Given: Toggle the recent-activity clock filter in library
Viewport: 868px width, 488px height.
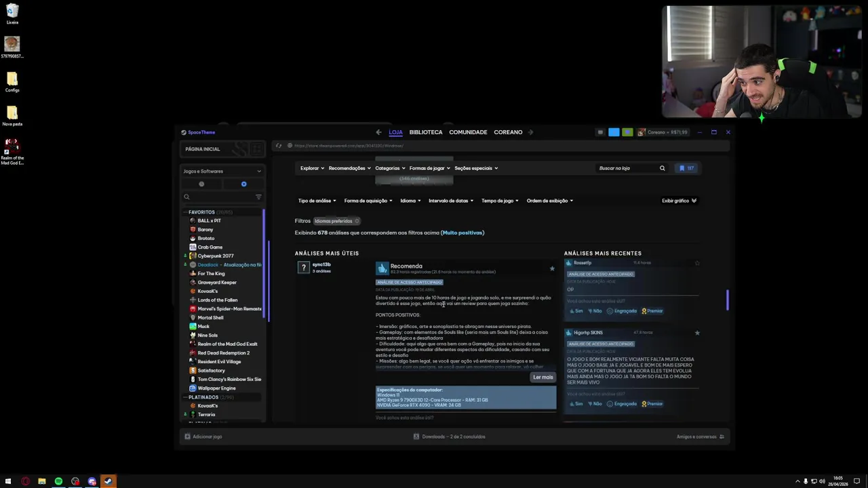Looking at the screenshot, I should pos(201,184).
